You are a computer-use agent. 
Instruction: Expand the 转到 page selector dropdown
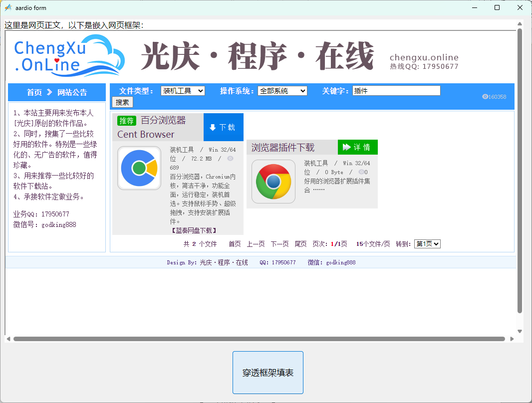[x=427, y=244]
